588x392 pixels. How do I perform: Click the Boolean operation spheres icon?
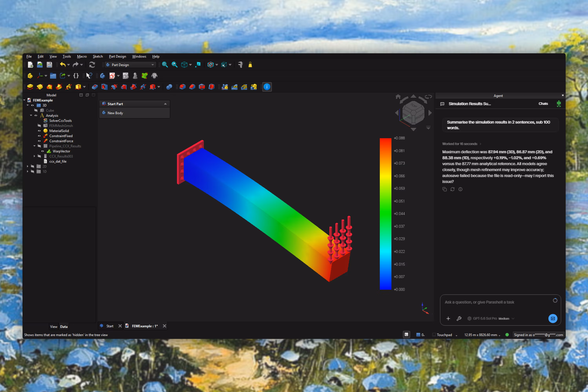pos(169,87)
